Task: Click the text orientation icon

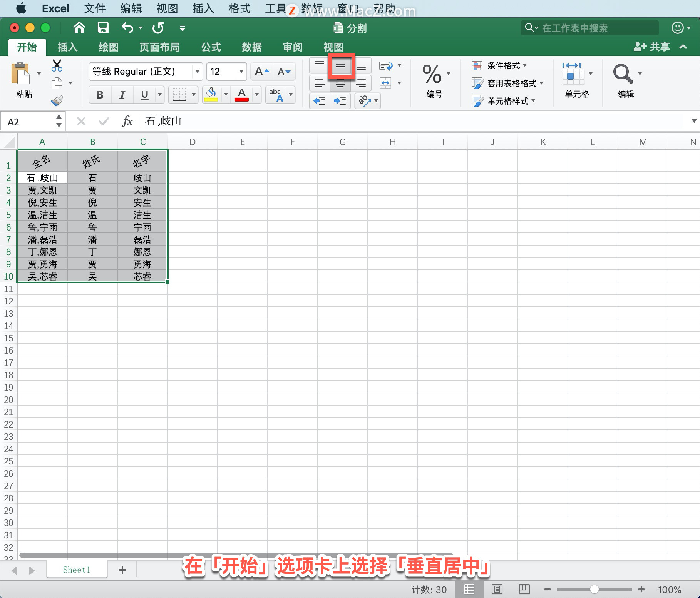Action: tap(364, 101)
